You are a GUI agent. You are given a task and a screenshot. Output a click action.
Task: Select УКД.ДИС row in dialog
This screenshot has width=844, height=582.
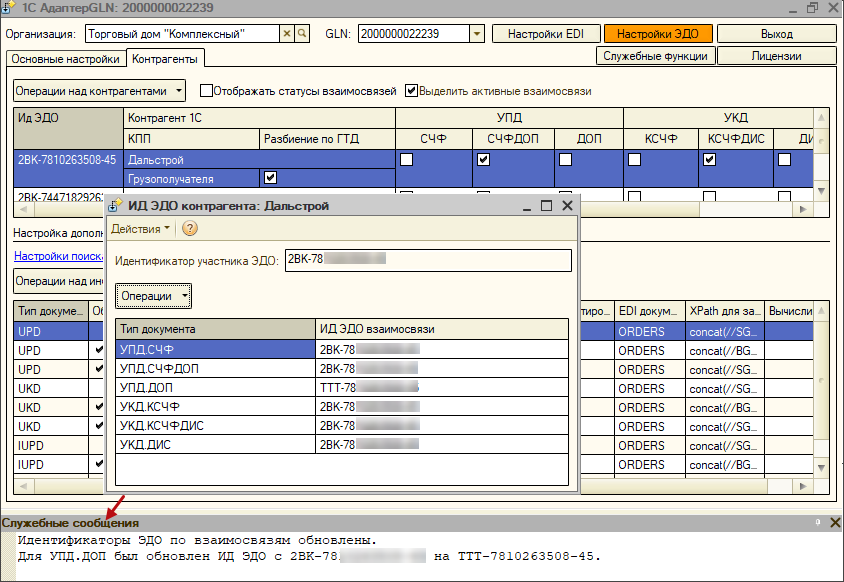click(x=342, y=444)
